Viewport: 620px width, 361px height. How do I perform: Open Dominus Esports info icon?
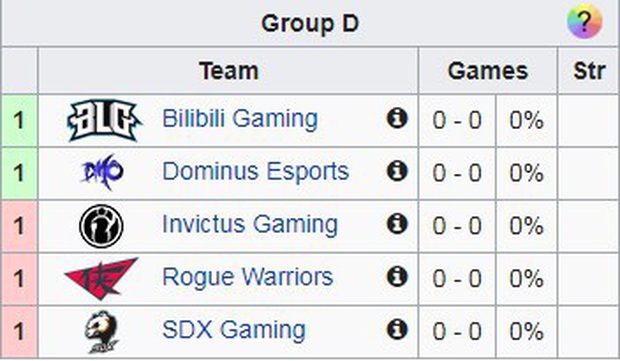coord(397,171)
